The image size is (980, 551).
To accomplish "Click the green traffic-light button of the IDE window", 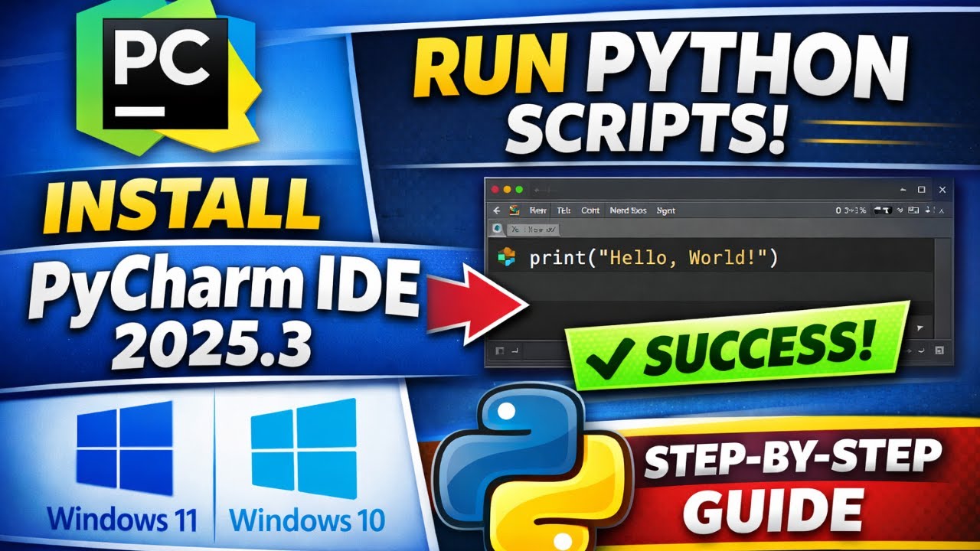I will [x=519, y=189].
